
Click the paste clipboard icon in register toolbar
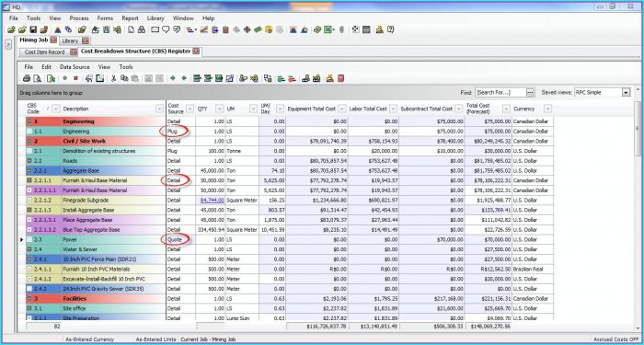pyautogui.click(x=134, y=78)
